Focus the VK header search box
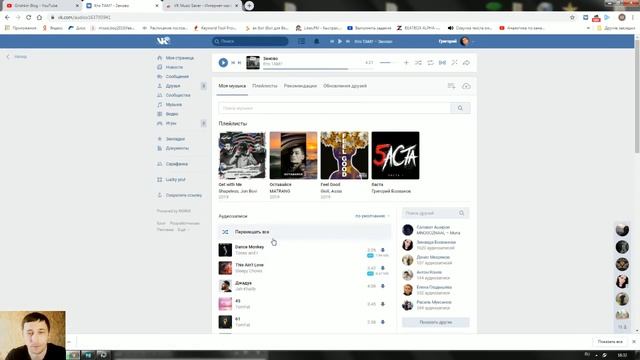The width and height of the screenshot is (640, 360). click(x=250, y=41)
